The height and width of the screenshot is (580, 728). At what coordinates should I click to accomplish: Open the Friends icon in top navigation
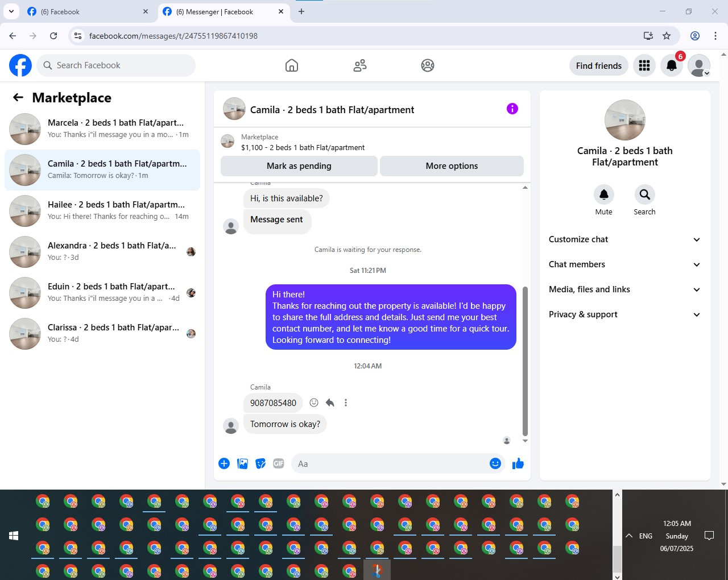(360, 65)
